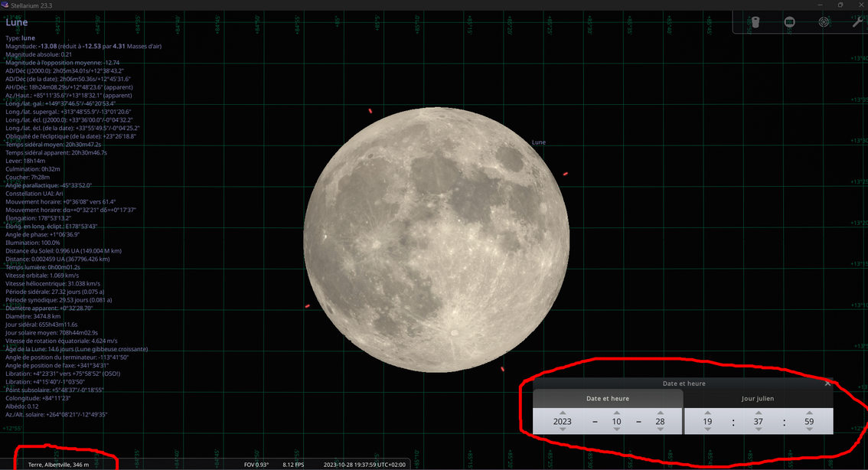Click the Colongitude: +84°11'23" line
Screen dimensions: 868x470
pyautogui.click(x=38, y=398)
